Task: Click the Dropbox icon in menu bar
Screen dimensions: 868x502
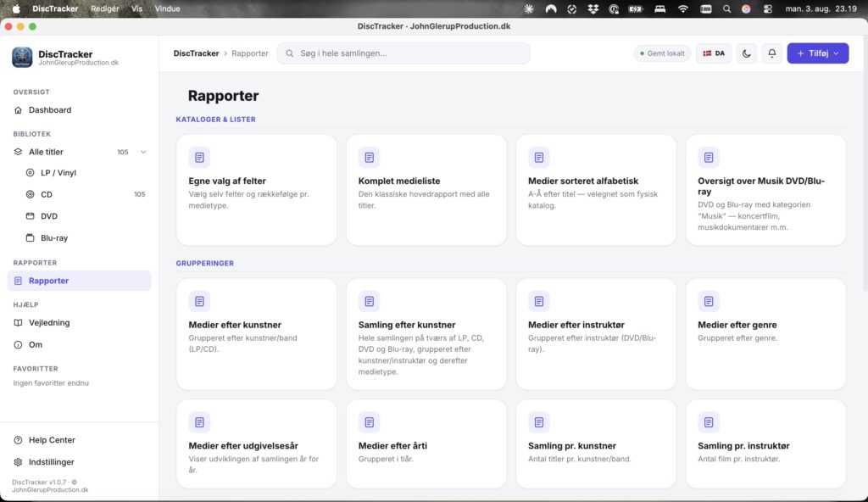Action: (x=593, y=8)
